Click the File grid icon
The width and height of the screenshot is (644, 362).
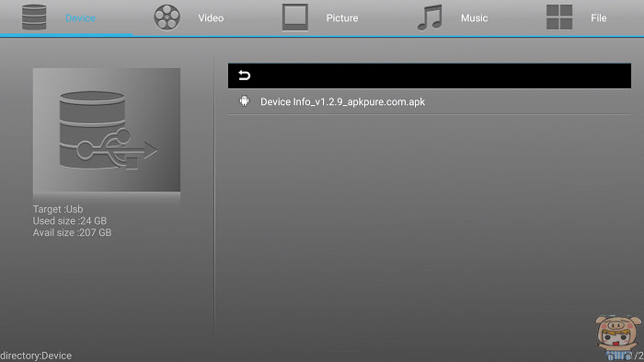pyautogui.click(x=559, y=18)
